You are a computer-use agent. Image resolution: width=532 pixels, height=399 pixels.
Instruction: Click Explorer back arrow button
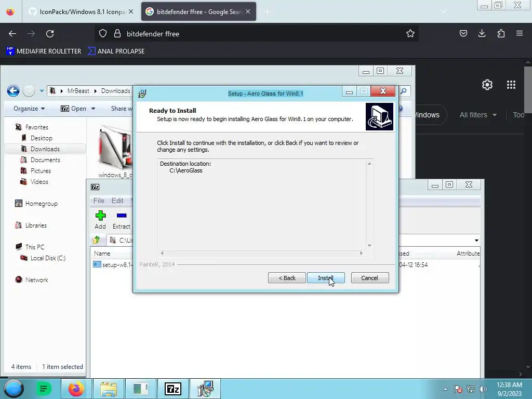click(x=13, y=90)
